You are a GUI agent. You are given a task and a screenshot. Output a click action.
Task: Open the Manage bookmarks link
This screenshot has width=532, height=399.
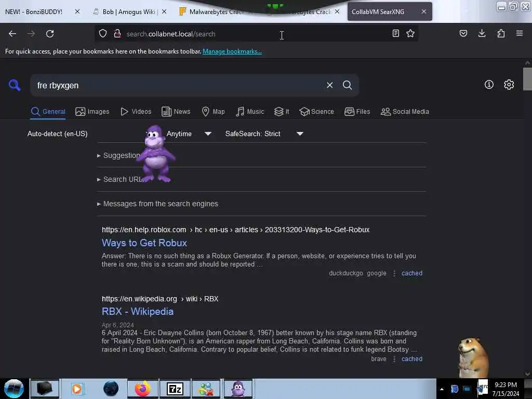(x=232, y=51)
